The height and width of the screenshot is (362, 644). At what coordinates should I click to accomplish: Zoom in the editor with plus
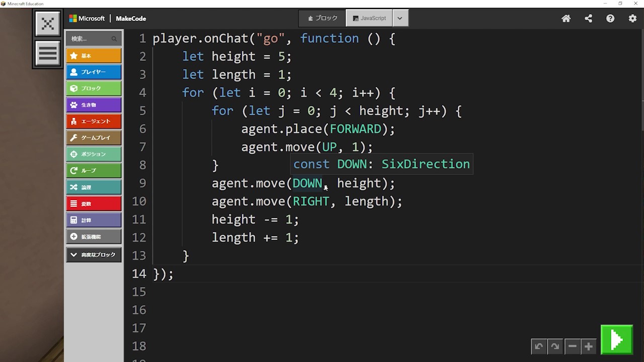[588, 346]
